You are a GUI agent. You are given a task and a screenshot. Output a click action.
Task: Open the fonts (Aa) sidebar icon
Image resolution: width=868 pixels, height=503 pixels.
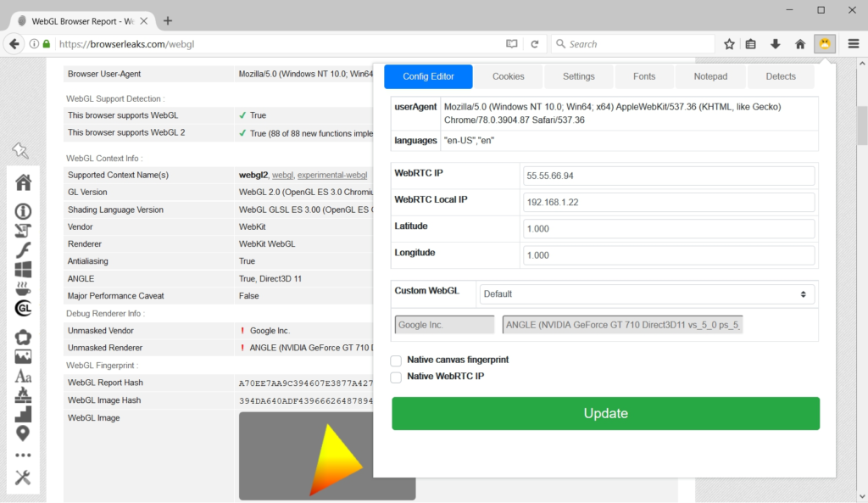(23, 376)
